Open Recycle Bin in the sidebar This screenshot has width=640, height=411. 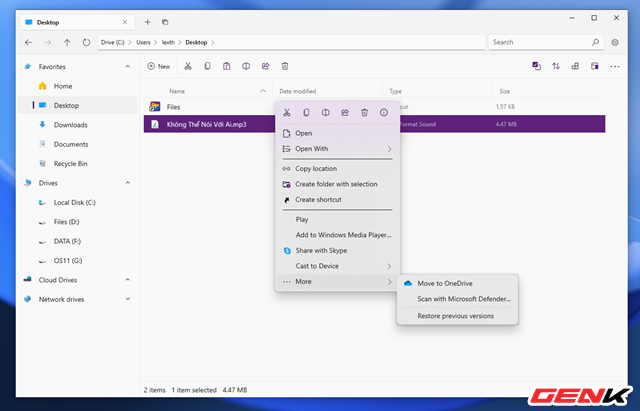pos(78,164)
